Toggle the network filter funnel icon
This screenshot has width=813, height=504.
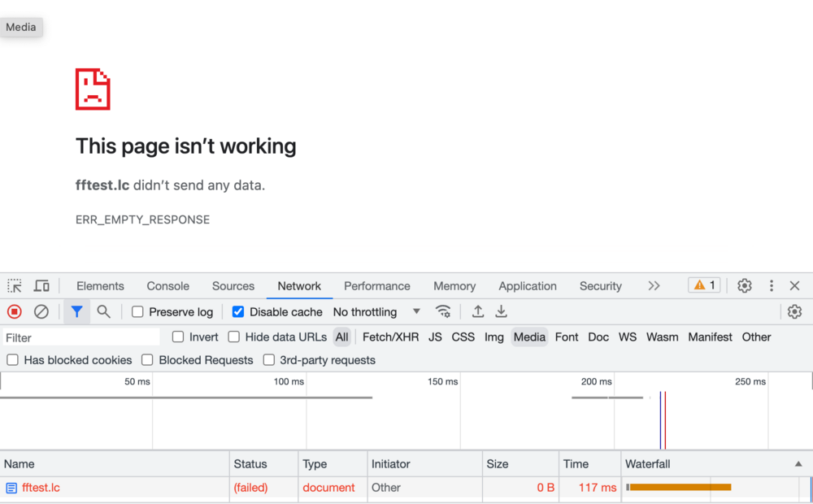[x=76, y=312]
